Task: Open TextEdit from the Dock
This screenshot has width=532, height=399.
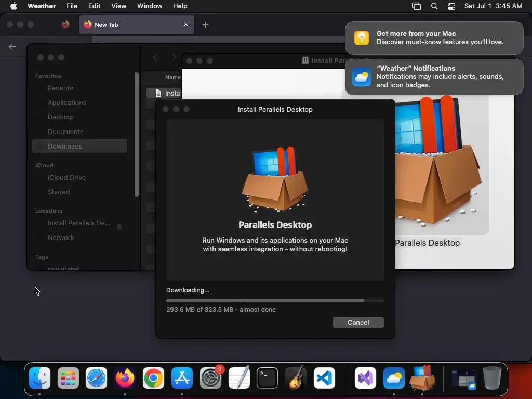Action: coord(239,378)
